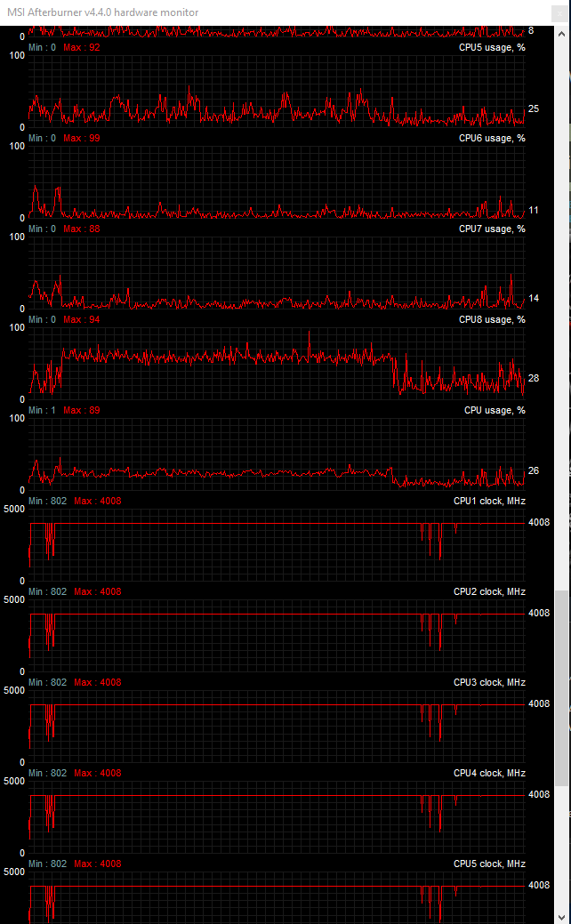The image size is (571, 924).
Task: Click the CPU8 usage graph
Action: [277, 364]
